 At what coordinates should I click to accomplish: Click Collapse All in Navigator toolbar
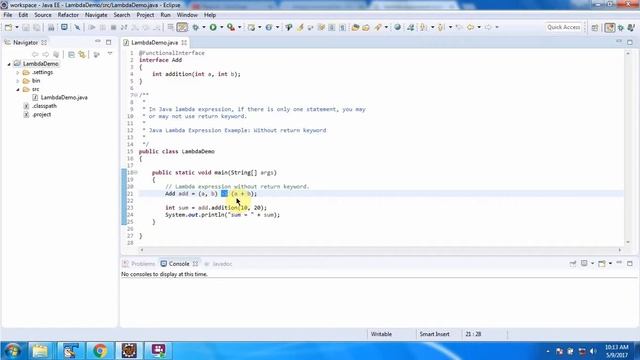point(71,54)
